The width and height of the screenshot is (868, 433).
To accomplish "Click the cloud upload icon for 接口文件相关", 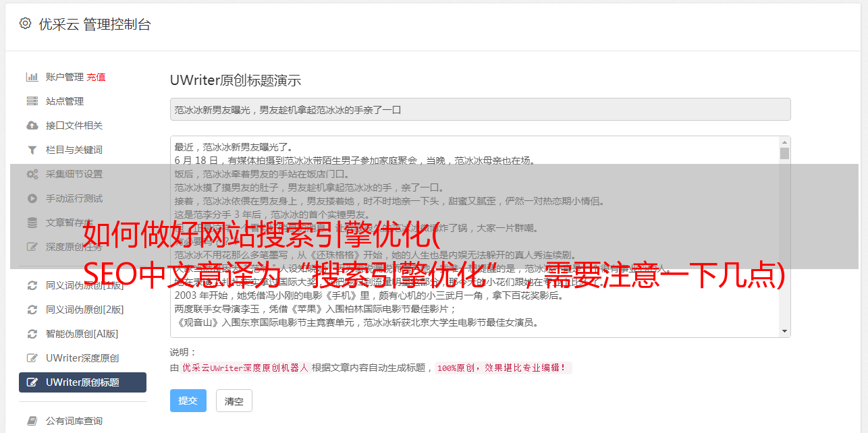I will tap(32, 125).
